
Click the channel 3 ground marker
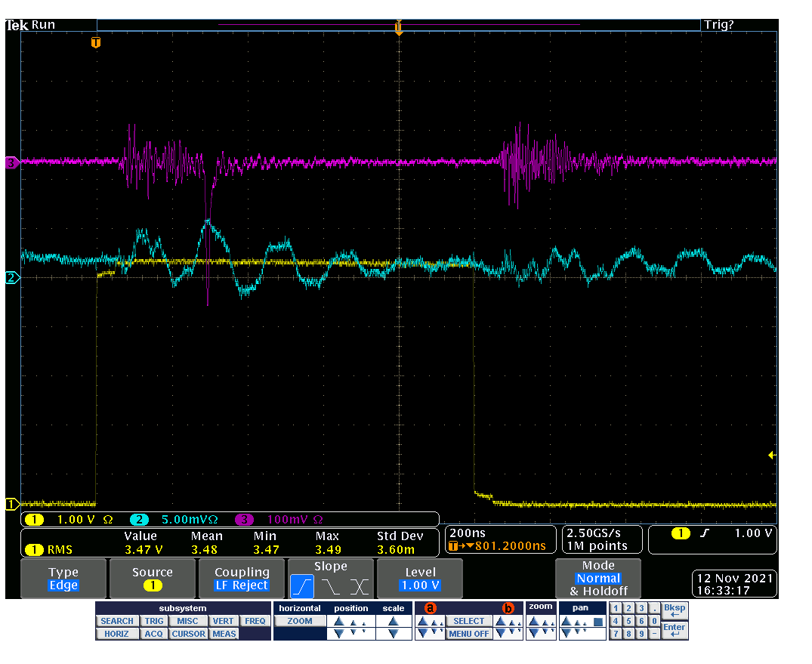(x=12, y=162)
